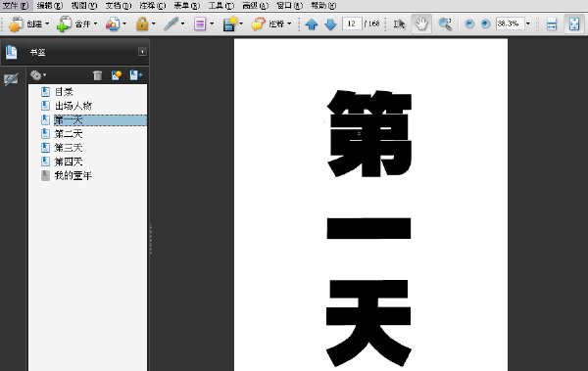Select the 第一天 bookmark

pos(69,120)
